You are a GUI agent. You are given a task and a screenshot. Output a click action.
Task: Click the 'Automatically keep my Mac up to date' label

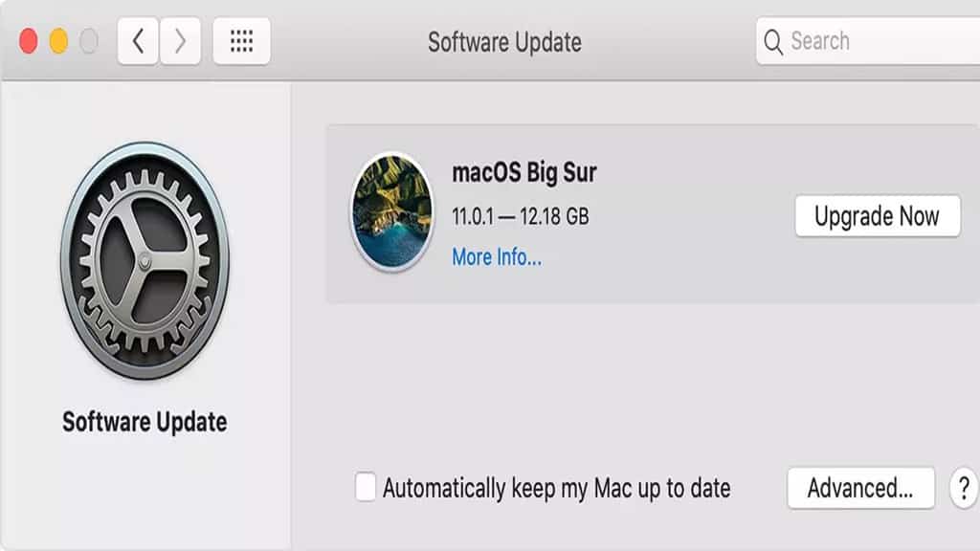[x=556, y=488]
